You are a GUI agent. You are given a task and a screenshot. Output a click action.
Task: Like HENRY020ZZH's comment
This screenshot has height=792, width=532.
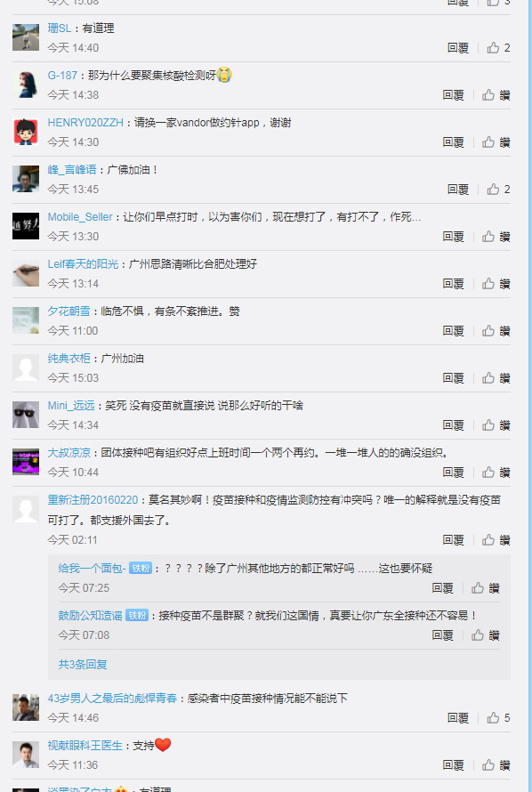click(x=496, y=141)
